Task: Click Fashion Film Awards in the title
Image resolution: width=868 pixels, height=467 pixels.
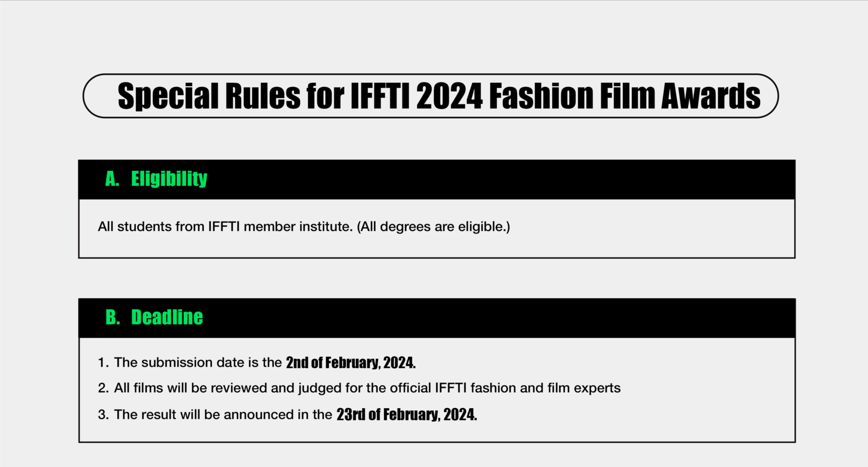Action: coord(625,96)
